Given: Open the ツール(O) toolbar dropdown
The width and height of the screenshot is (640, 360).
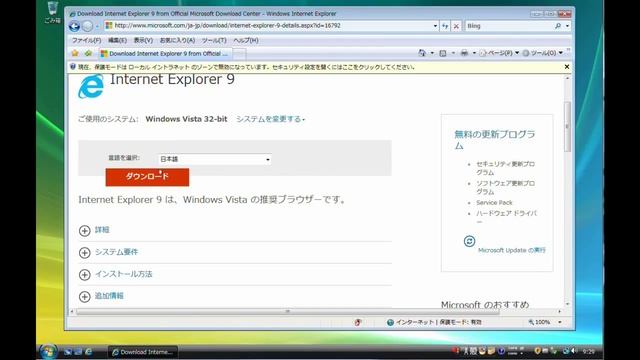Looking at the screenshot, I should [x=542, y=53].
